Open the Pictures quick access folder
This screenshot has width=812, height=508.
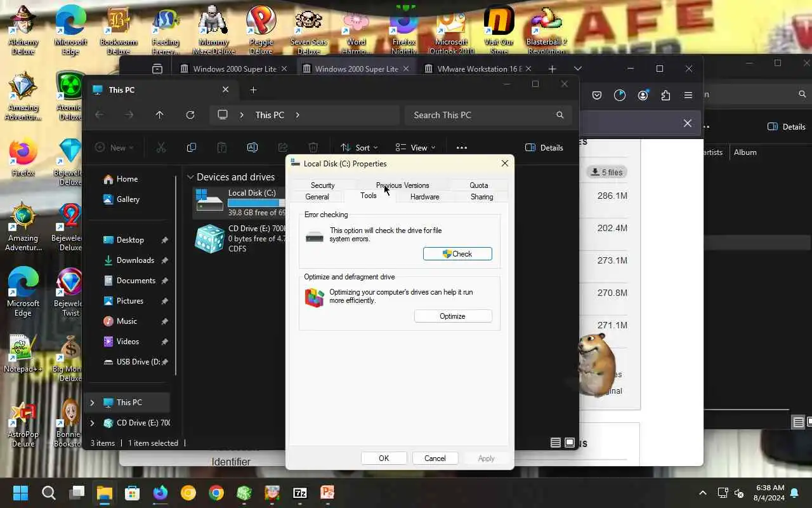click(x=130, y=301)
